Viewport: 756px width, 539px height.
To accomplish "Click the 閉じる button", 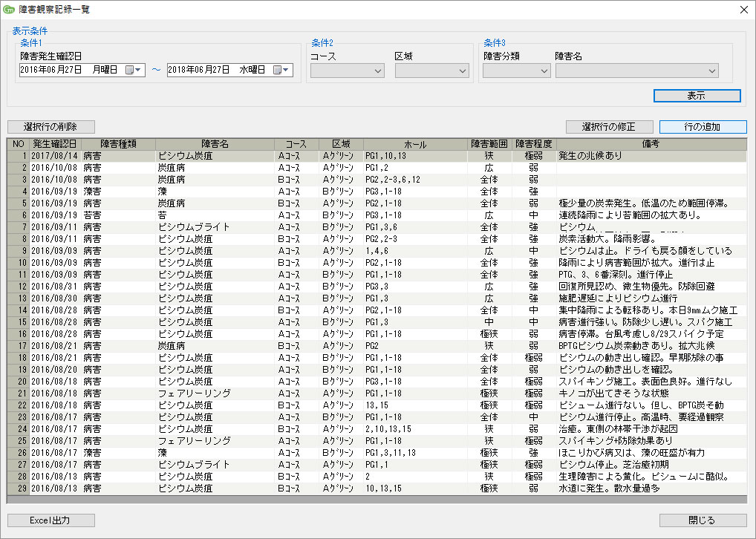I will 703,520.
